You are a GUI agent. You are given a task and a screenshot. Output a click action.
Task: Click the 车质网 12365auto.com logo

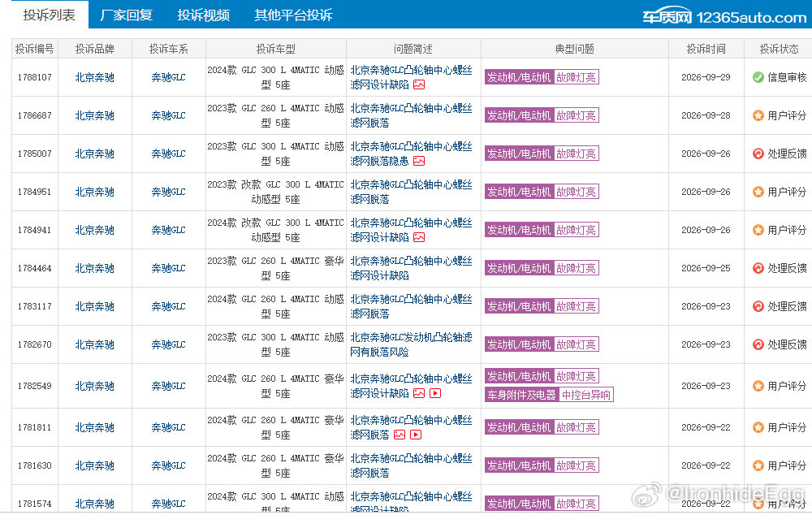(724, 17)
